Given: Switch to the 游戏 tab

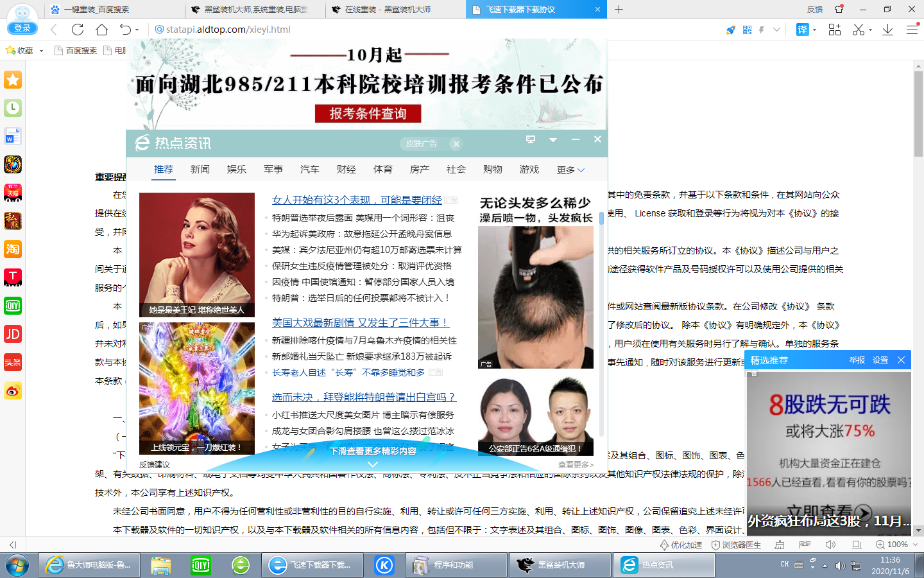Looking at the screenshot, I should [529, 170].
